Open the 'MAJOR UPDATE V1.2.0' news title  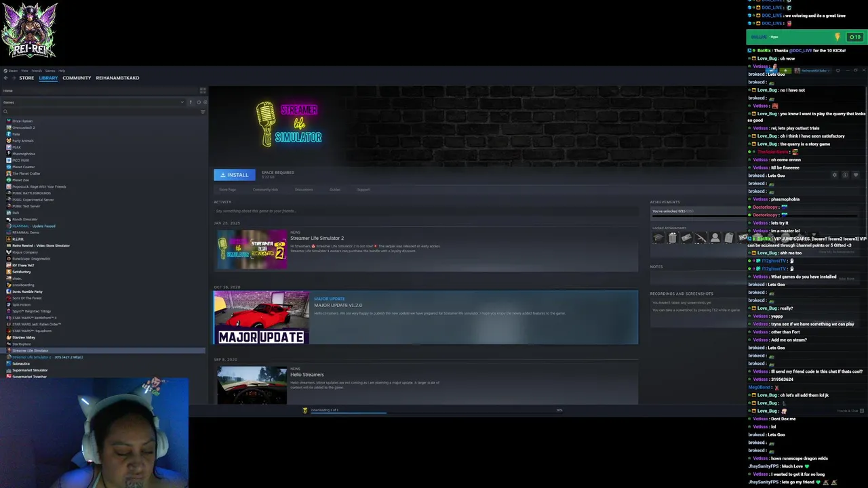pyautogui.click(x=338, y=305)
